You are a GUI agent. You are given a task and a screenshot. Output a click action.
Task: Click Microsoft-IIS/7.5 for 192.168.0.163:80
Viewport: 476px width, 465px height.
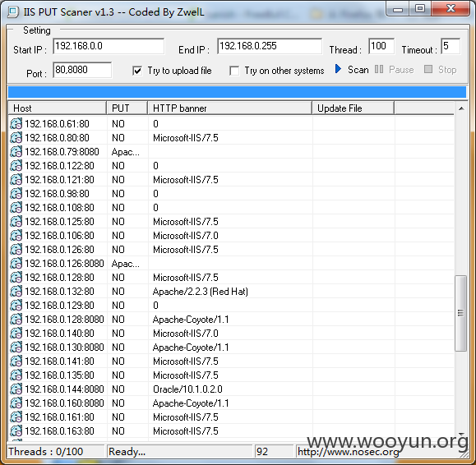[186, 431]
